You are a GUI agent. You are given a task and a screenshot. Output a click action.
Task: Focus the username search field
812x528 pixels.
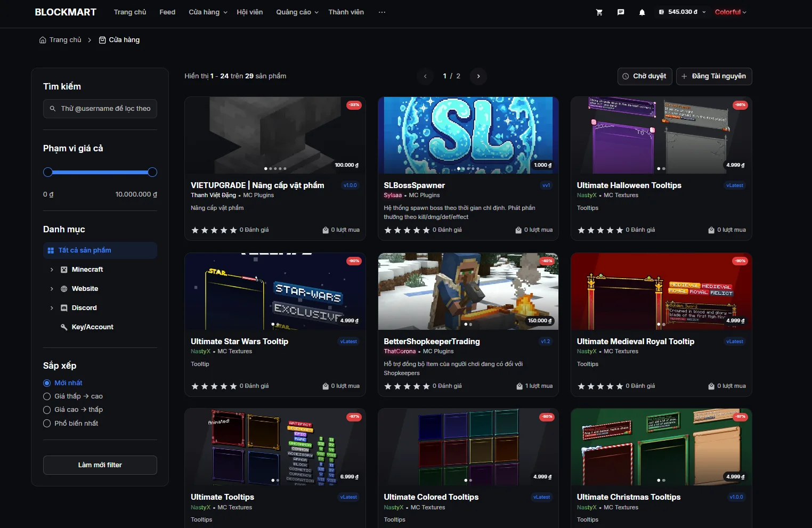pos(100,109)
